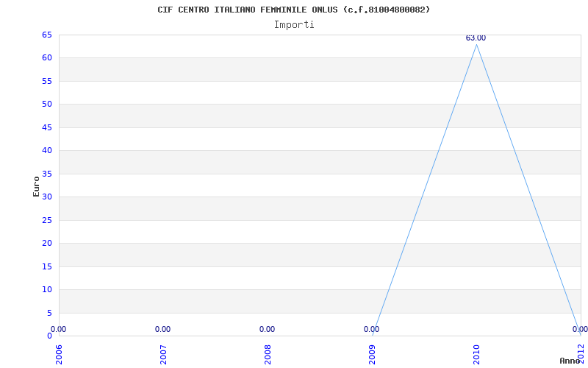Click the line's peak point at 2010
Image resolution: width=588 pixels, height=368 pixels.
tap(476, 45)
